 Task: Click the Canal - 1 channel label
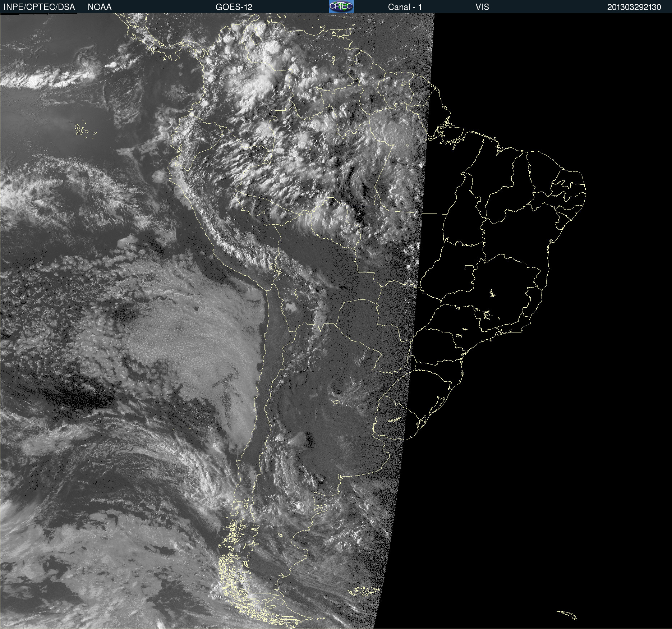[x=405, y=7]
